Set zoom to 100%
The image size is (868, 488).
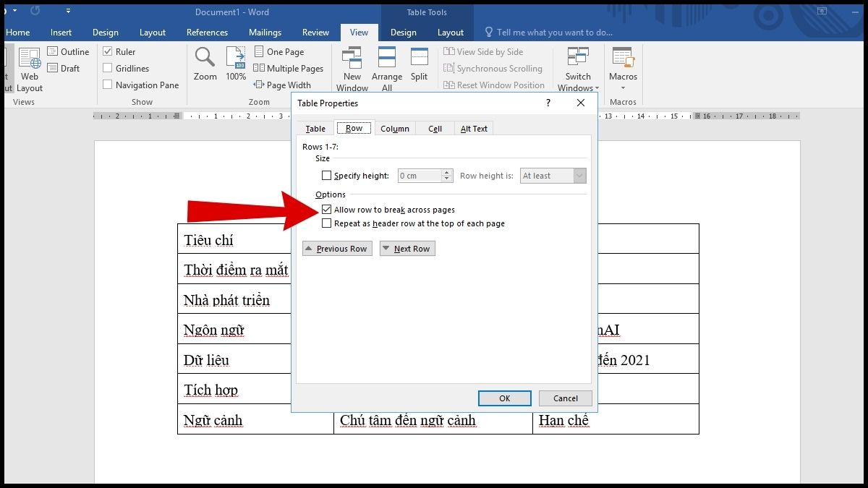(x=236, y=64)
